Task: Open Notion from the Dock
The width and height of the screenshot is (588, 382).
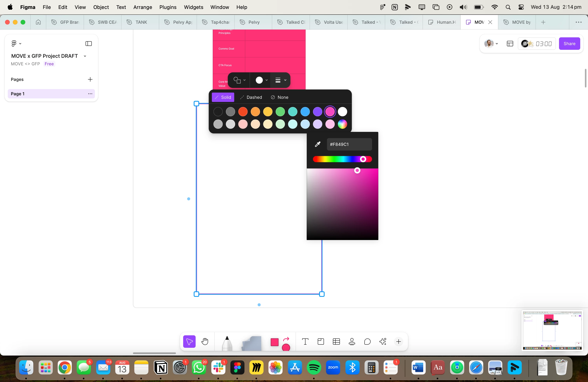Action: click(161, 367)
